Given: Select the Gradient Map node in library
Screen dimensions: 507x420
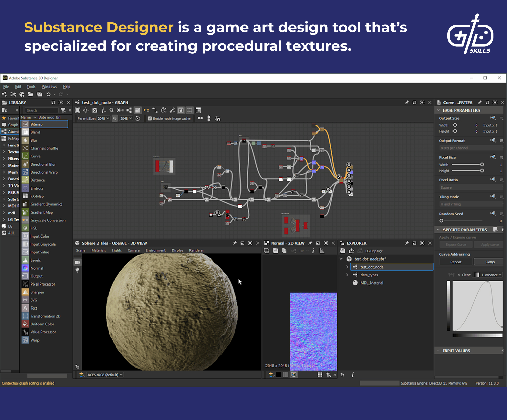Looking at the screenshot, I should (42, 212).
